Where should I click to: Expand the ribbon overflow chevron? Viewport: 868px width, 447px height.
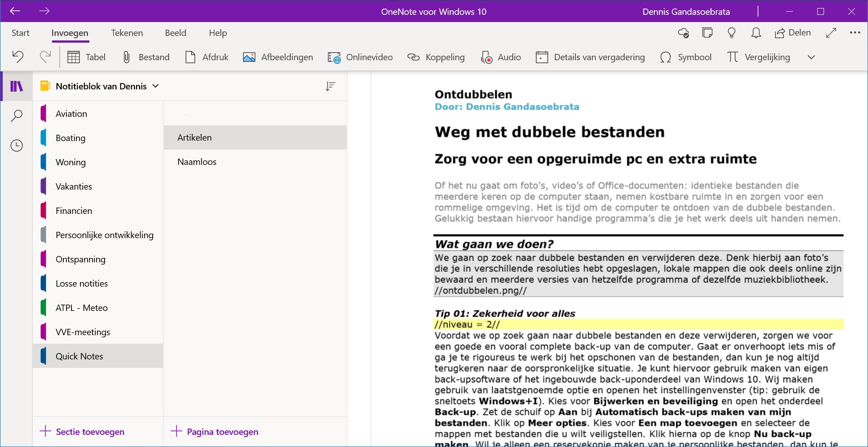(811, 57)
